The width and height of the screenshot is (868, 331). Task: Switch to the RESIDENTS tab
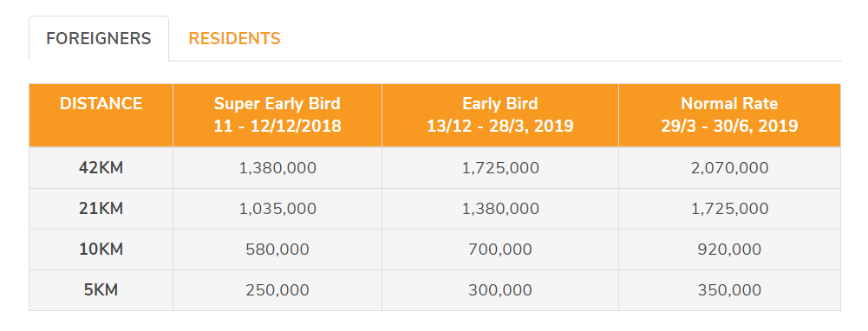[234, 39]
